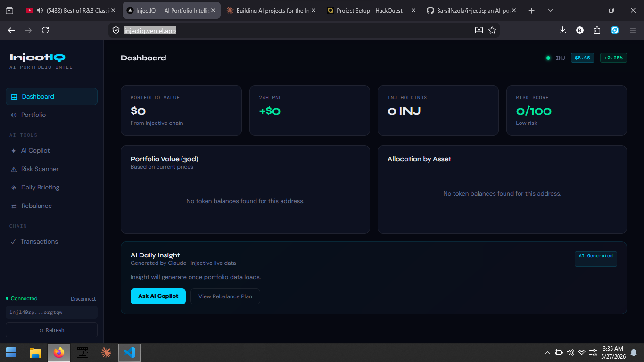Image resolution: width=644 pixels, height=362 pixels.
Task: Click the install app icon in address bar
Action: click(479, 30)
